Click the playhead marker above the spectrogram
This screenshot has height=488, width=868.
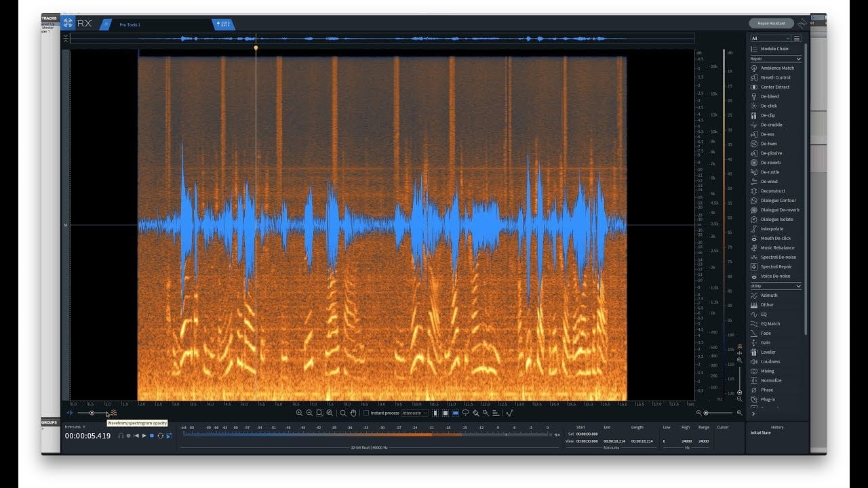point(256,48)
